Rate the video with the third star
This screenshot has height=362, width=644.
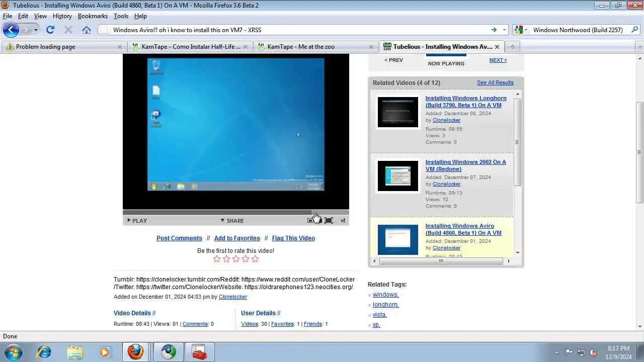coord(236,259)
